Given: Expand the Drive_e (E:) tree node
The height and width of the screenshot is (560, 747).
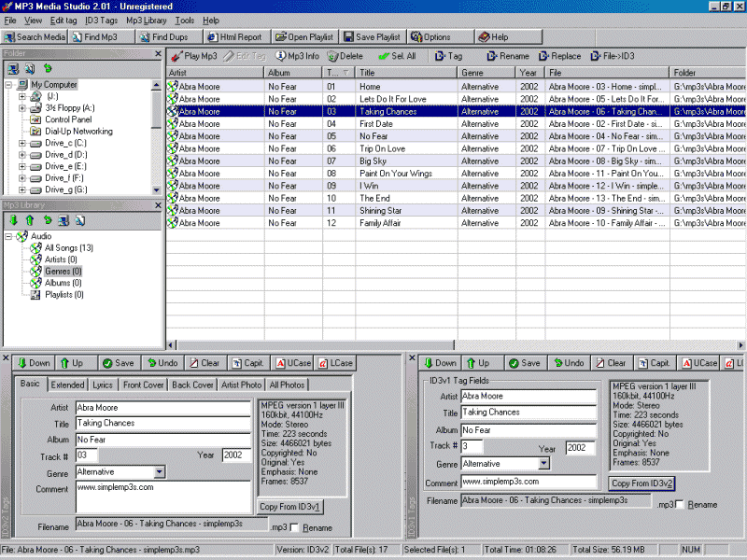Looking at the screenshot, I should [x=21, y=167].
